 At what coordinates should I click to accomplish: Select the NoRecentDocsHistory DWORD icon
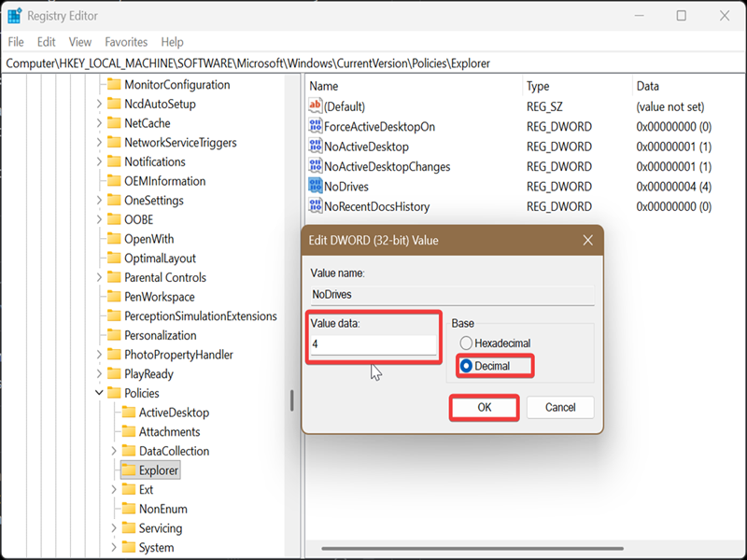316,205
